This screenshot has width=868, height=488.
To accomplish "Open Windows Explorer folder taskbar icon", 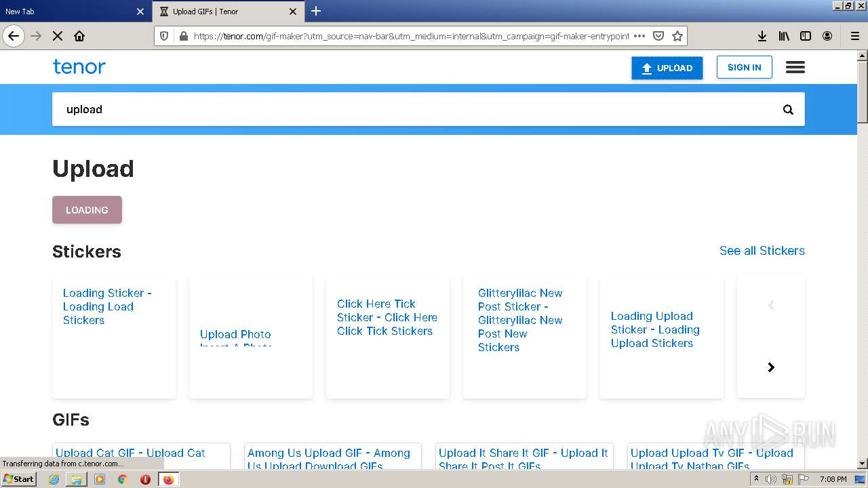I will [x=77, y=479].
